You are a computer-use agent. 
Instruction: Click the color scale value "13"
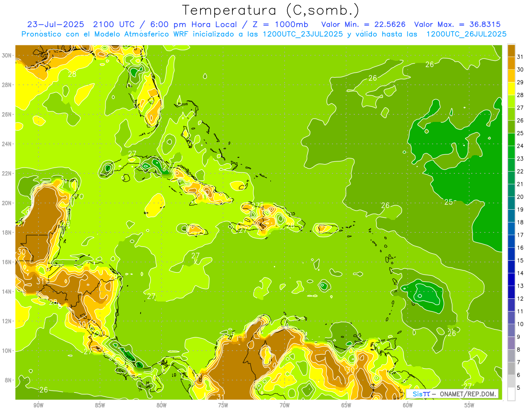click(x=520, y=286)
